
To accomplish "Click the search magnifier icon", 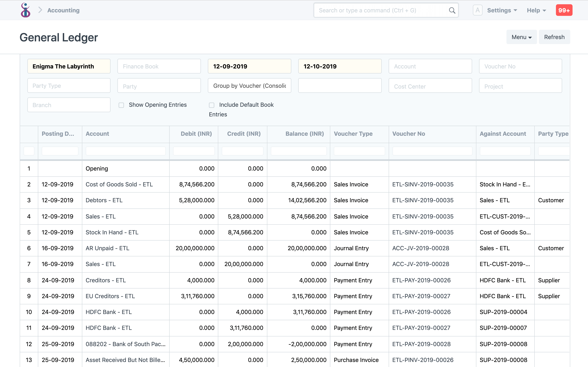I will pos(452,10).
